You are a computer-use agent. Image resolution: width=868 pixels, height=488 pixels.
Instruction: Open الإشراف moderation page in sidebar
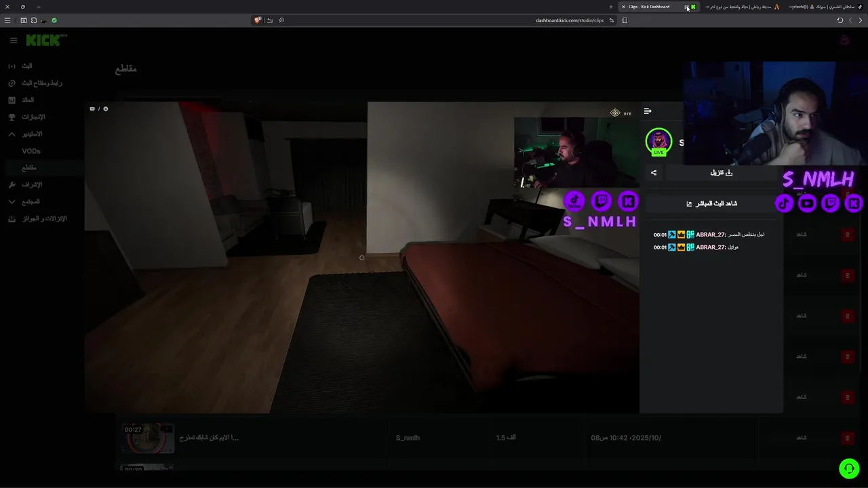[32, 184]
